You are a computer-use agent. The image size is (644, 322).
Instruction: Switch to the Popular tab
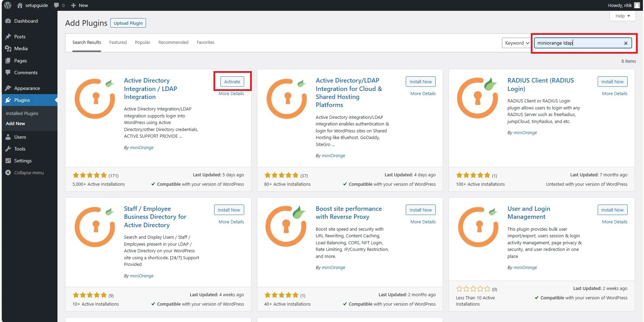tap(142, 43)
